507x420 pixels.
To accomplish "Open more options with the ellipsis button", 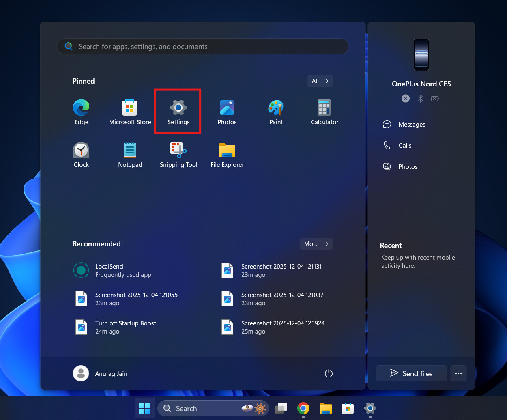I will tap(458, 373).
